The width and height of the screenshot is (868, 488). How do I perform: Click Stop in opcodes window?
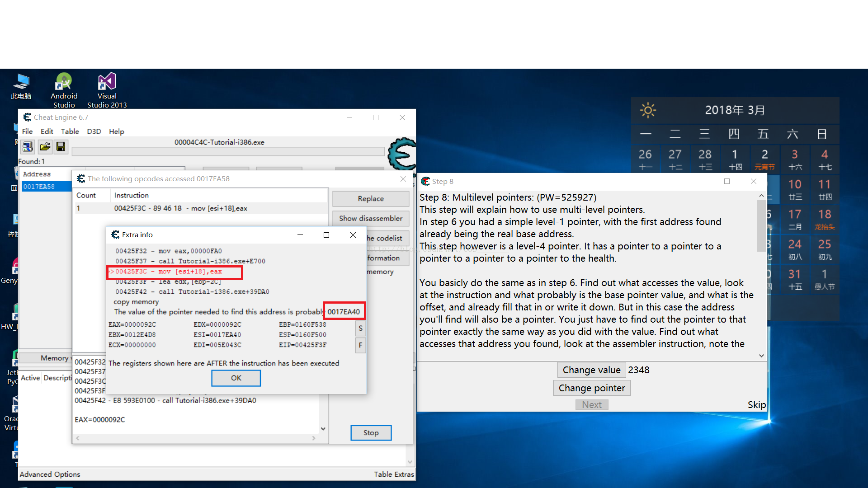(x=371, y=433)
